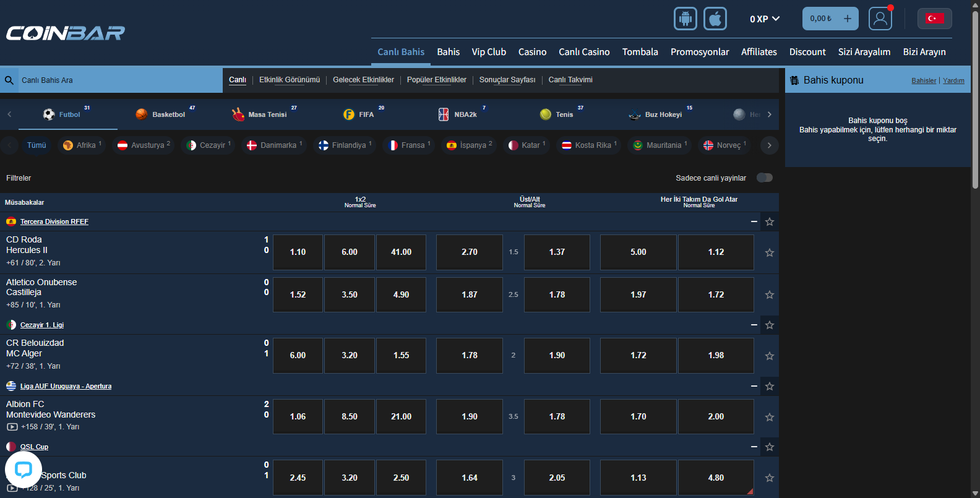This screenshot has width=980, height=498.
Task: Select the Basketbol sport icon
Action: pos(142,114)
